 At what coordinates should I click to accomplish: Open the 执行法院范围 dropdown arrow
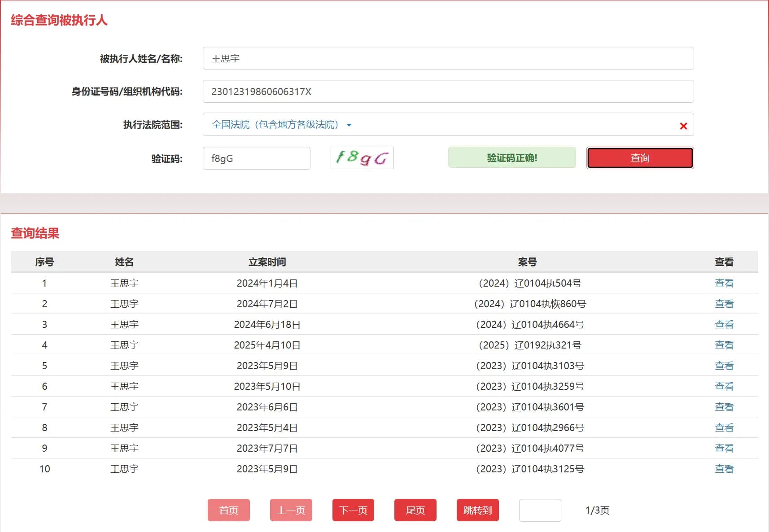point(350,126)
